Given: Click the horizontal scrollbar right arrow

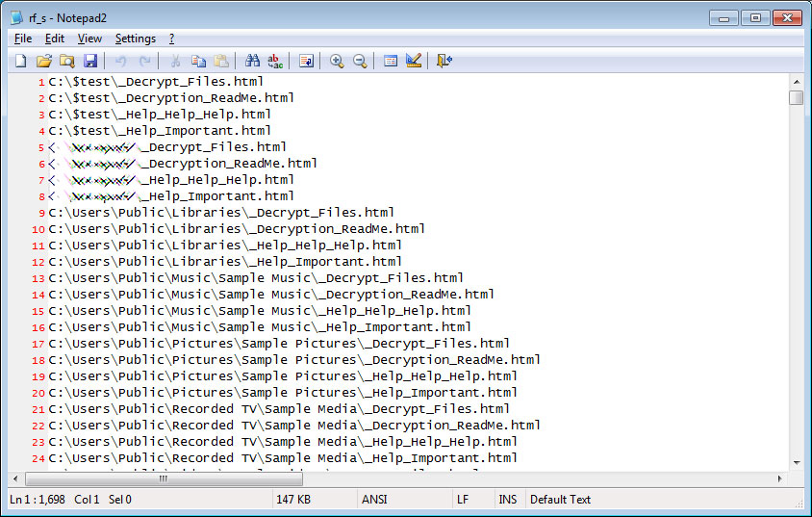Looking at the screenshot, I should 780,478.
